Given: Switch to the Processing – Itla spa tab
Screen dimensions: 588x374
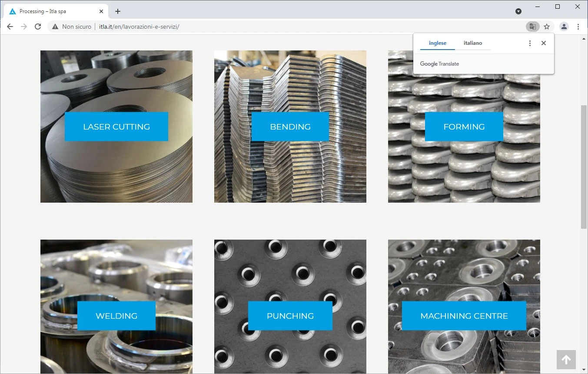Looking at the screenshot, I should pos(56,11).
